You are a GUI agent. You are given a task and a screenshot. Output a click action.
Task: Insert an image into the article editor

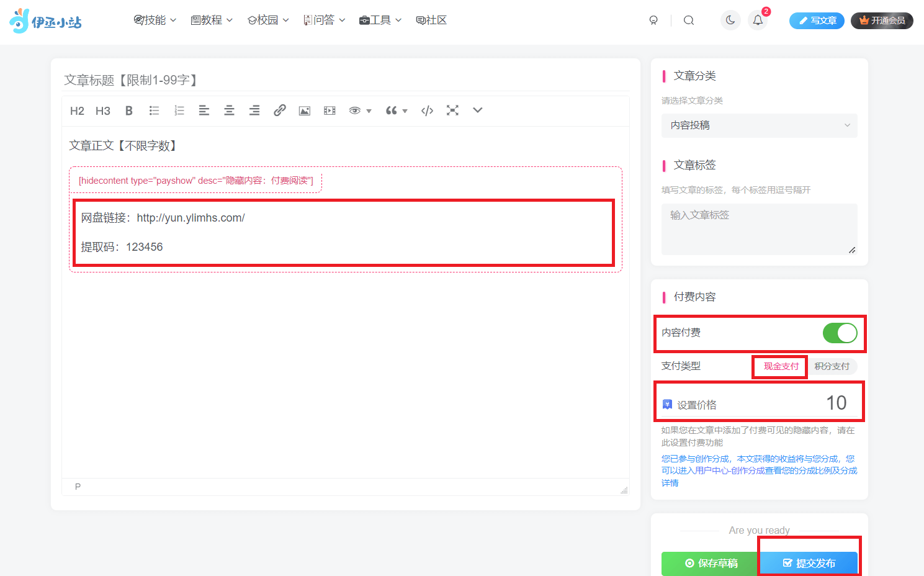(304, 110)
